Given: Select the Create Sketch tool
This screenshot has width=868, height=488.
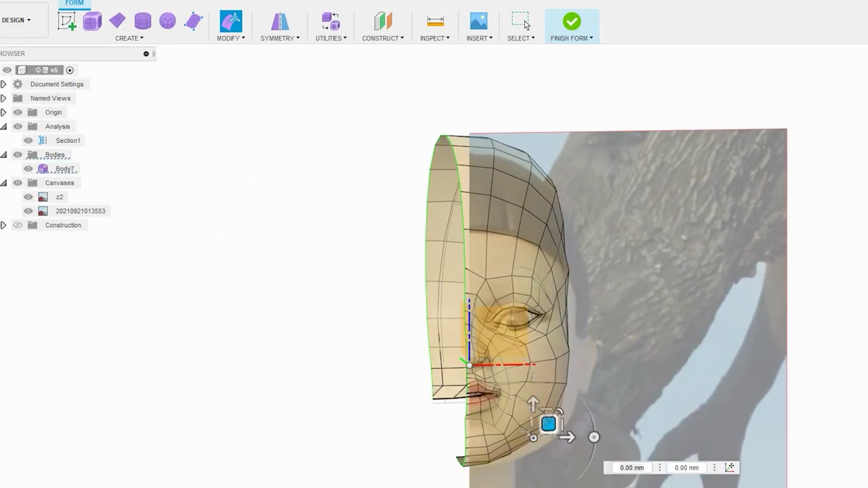Looking at the screenshot, I should pyautogui.click(x=67, y=22).
